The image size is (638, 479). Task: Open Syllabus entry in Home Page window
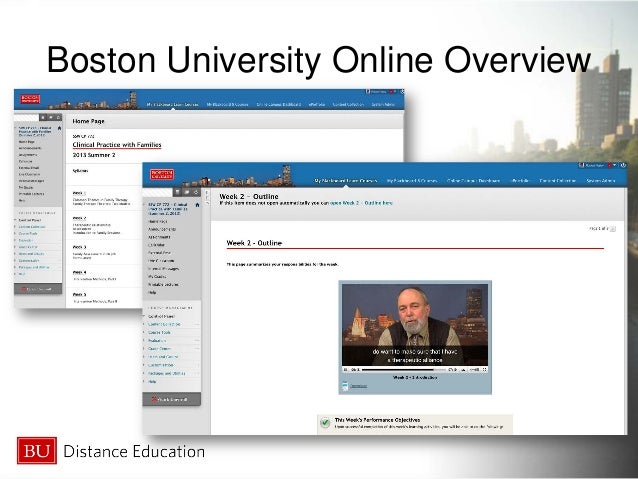[x=80, y=171]
